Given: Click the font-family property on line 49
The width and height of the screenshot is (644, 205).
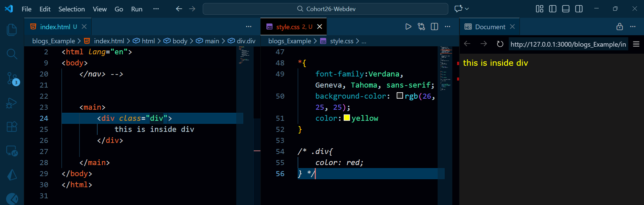Looking at the screenshot, I should (x=340, y=74).
